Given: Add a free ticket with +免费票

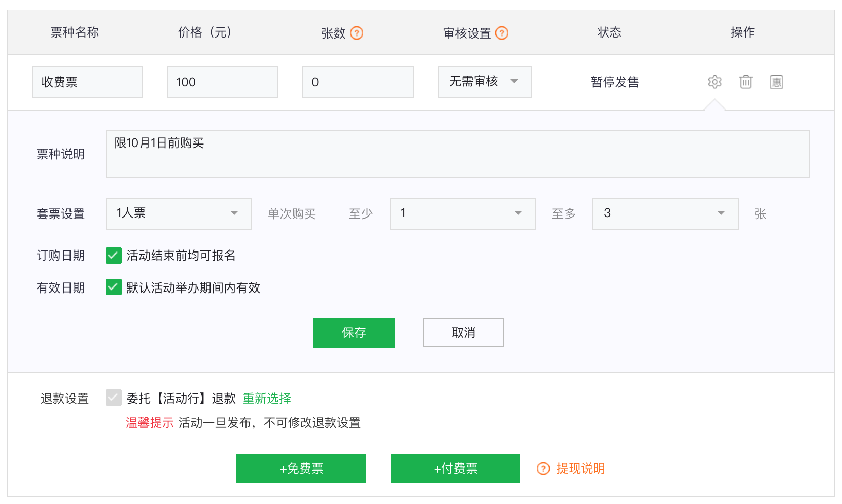Looking at the screenshot, I should click(x=301, y=469).
